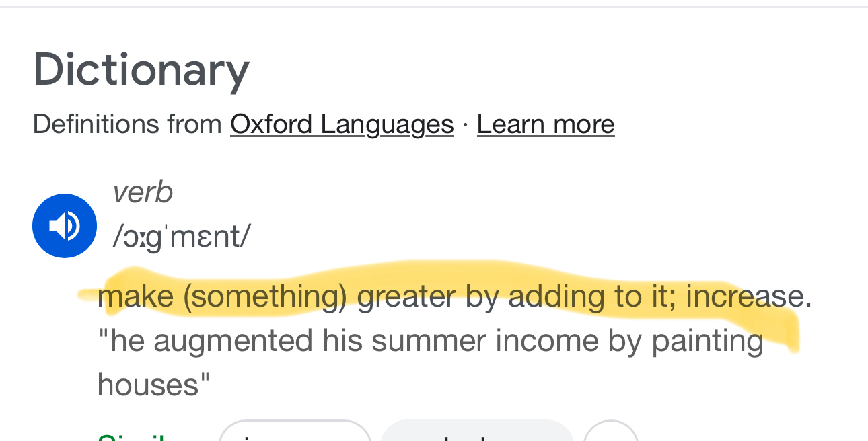Screen dimensions: 868x441
Task: Click the phonetic transcription text
Action: click(x=182, y=236)
